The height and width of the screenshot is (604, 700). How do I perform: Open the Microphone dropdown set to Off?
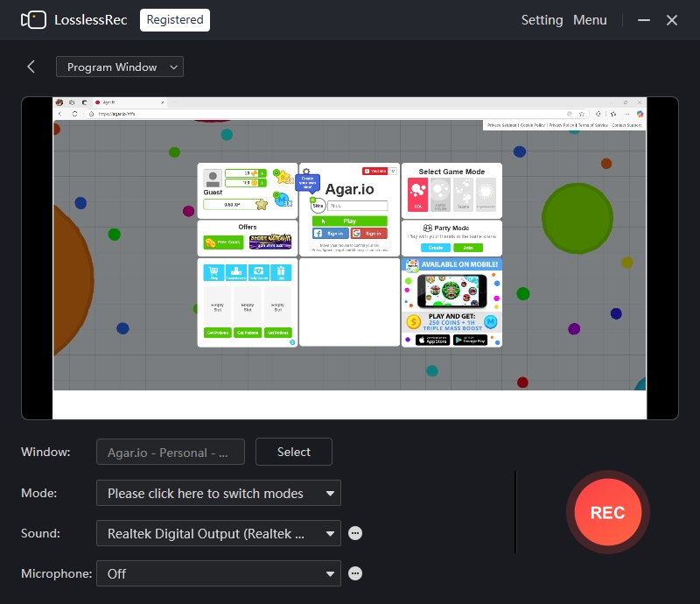coord(218,573)
